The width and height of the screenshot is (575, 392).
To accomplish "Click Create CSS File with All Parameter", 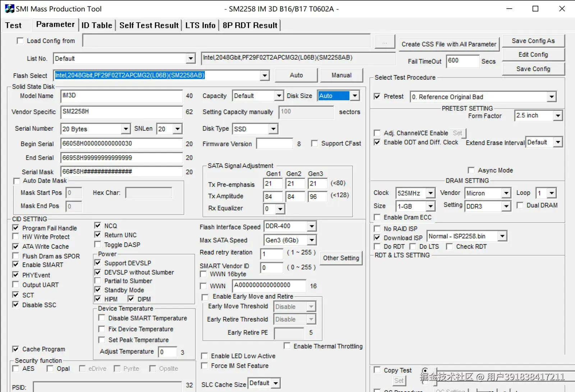I will (449, 44).
